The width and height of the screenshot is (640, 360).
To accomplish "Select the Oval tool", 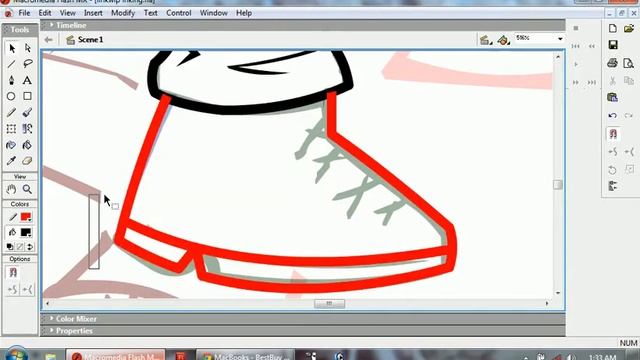I will click(x=11, y=96).
